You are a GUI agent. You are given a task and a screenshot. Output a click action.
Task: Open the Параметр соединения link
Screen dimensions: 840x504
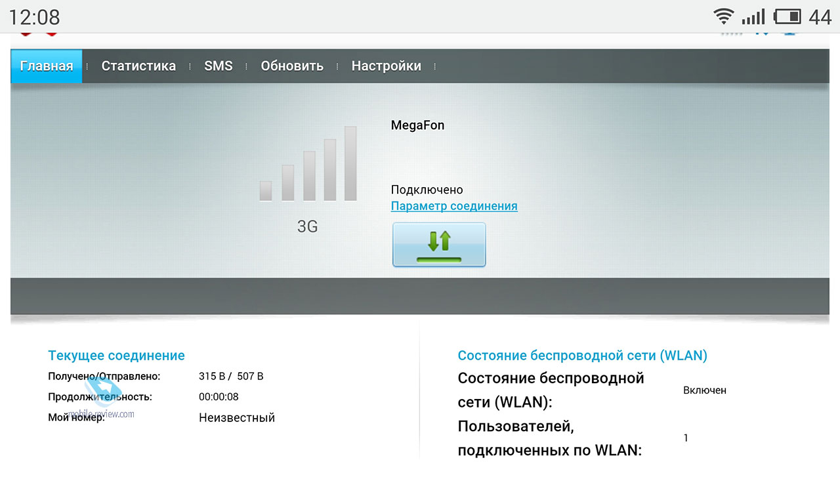click(x=454, y=206)
